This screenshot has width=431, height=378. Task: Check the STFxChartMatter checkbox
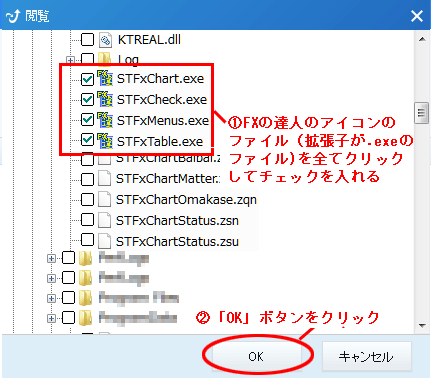[x=87, y=179]
